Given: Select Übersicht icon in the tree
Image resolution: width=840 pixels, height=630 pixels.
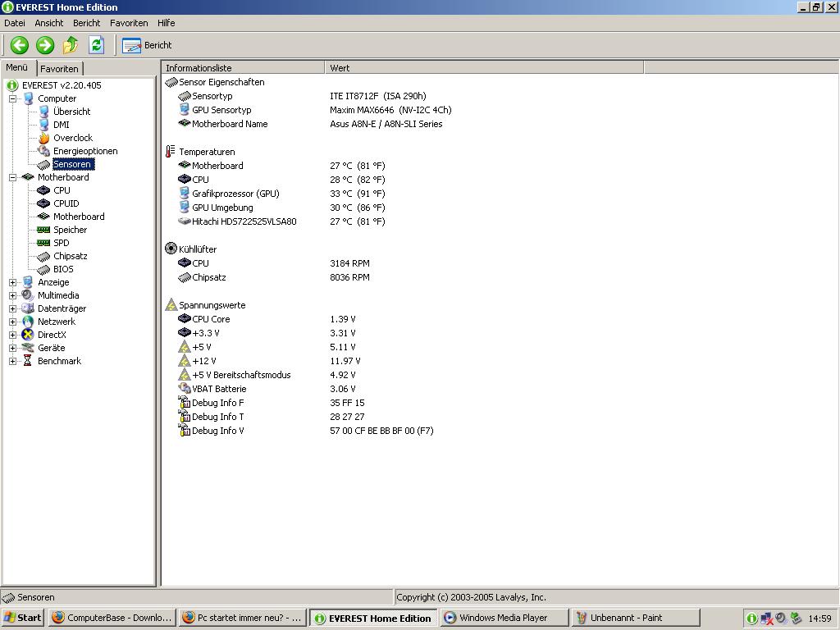Looking at the screenshot, I should coord(44,112).
